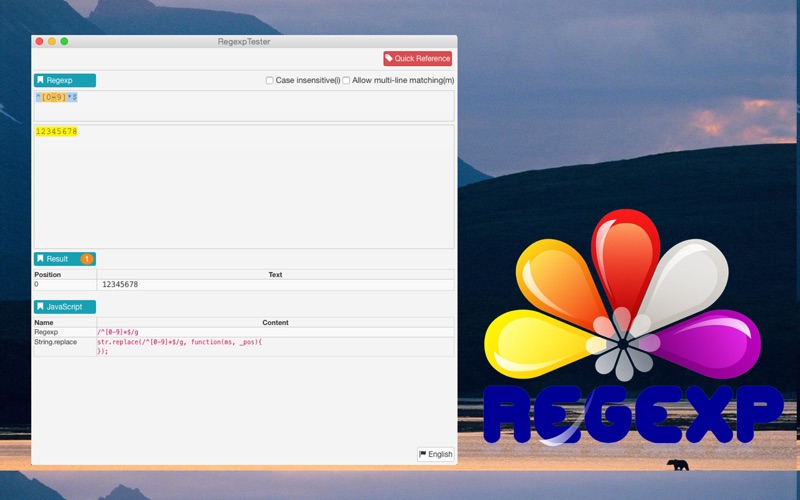The width and height of the screenshot is (800, 500).
Task: Click the Position value 0 cell
Action: click(65, 284)
